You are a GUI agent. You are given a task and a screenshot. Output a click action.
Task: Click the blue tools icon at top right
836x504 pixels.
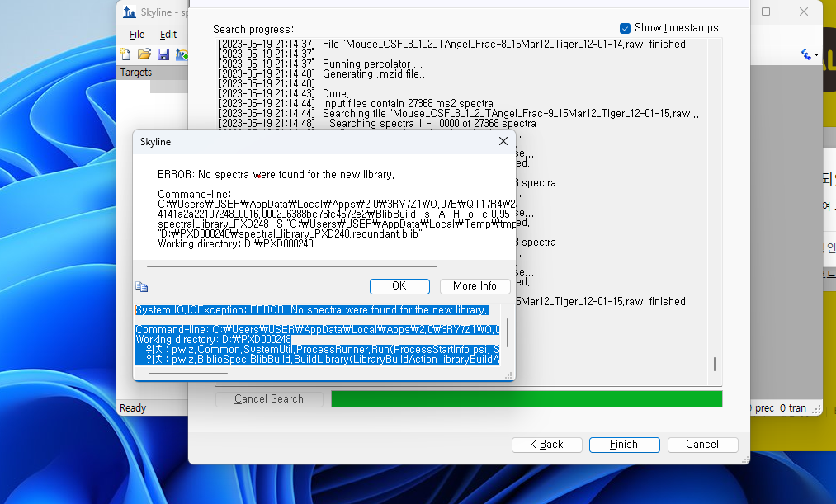click(x=805, y=54)
